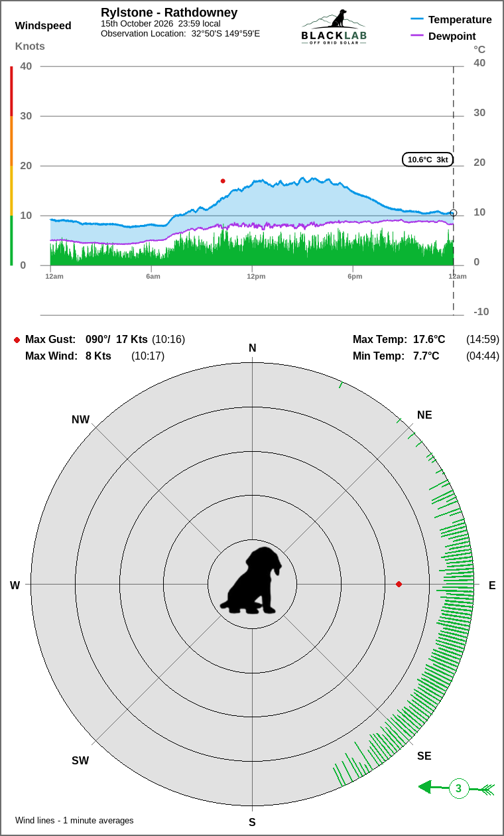This screenshot has width=504, height=836.
Task: Click the green wind arrow showing 3 knots
Action: tap(457, 789)
